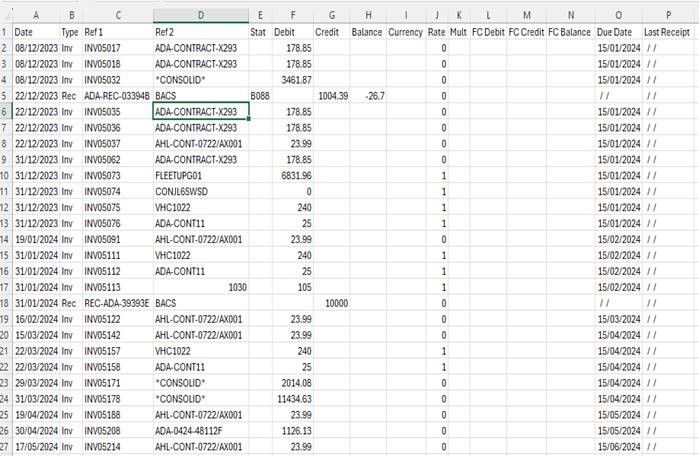
Task: Select balance value -26.7
Action: (368, 96)
